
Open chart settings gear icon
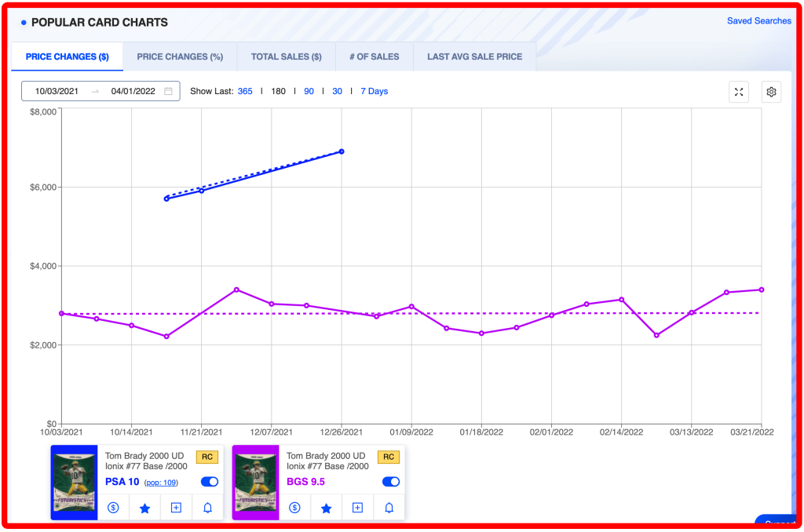click(771, 92)
